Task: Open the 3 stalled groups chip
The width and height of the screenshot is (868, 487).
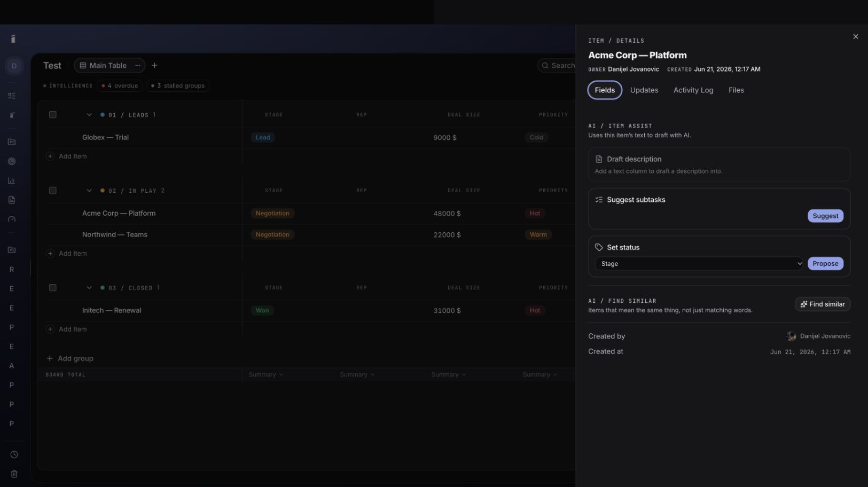Action: 178,85
